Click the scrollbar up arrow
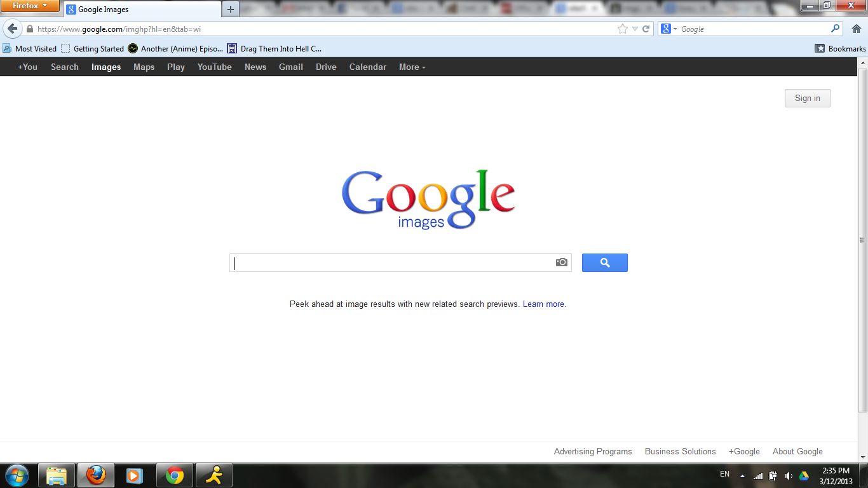Screen dimensions: 868x488 point(862,62)
